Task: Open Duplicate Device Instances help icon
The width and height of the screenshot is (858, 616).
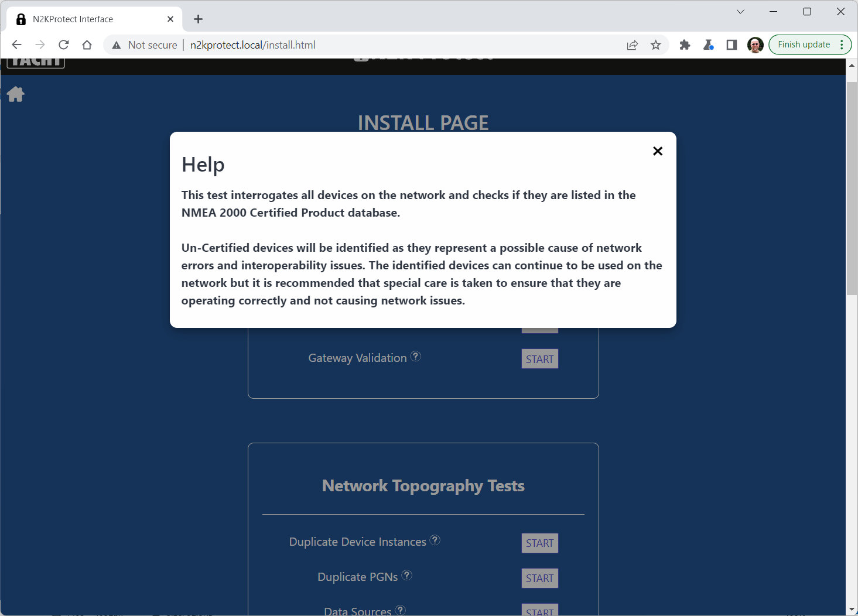Action: 435,540
